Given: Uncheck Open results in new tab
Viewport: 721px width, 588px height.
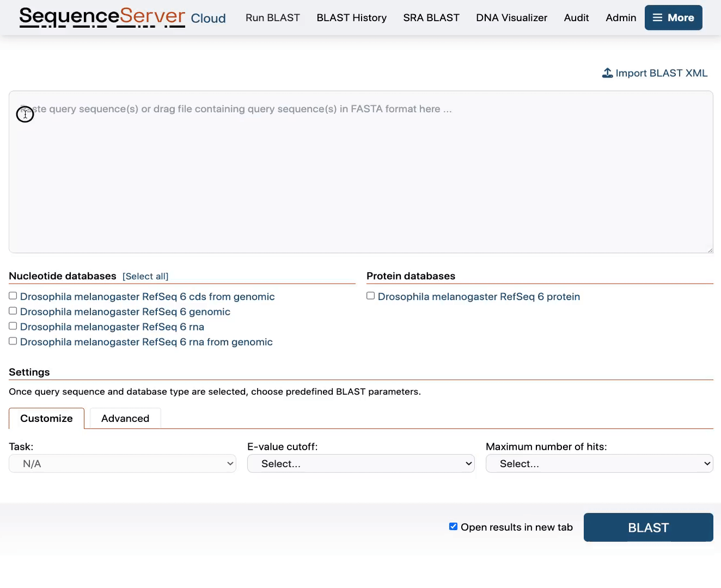Looking at the screenshot, I should tap(453, 526).
